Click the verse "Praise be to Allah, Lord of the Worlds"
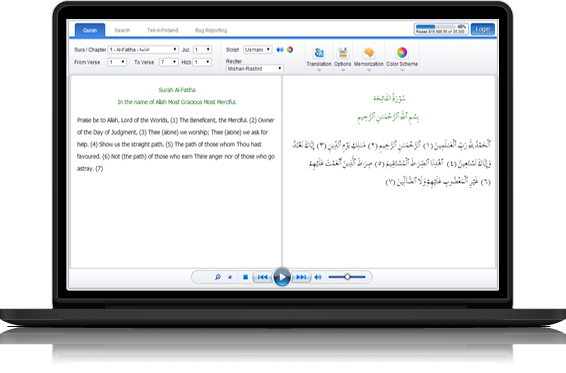The image size is (566, 373). click(x=123, y=120)
